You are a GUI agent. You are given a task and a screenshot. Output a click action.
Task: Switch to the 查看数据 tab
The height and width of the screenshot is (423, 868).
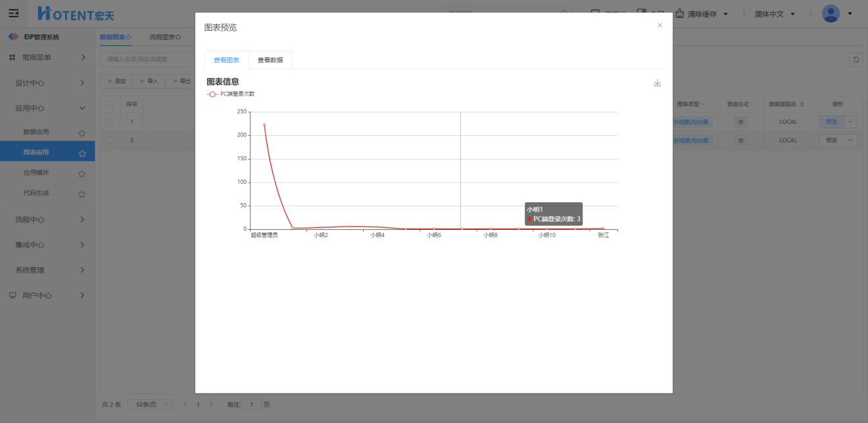(x=270, y=60)
